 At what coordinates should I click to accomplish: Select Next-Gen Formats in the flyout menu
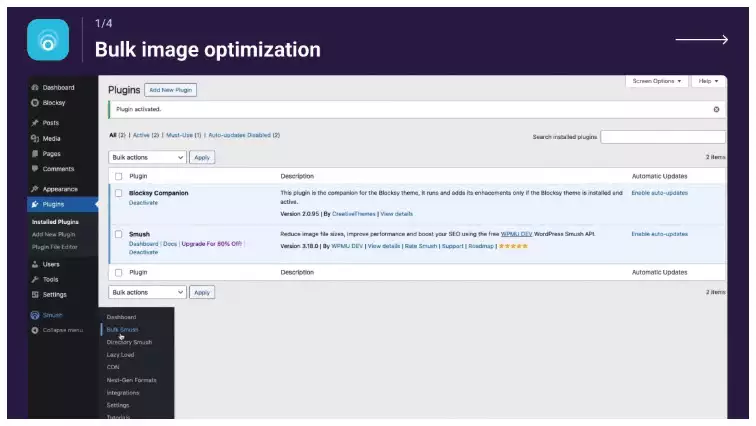[131, 380]
